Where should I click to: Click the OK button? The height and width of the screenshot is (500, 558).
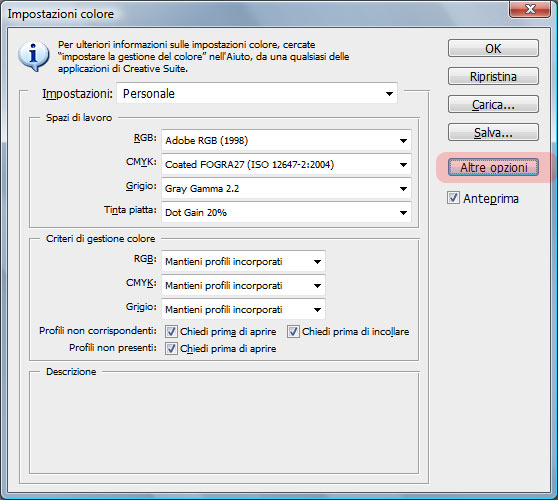[493, 48]
